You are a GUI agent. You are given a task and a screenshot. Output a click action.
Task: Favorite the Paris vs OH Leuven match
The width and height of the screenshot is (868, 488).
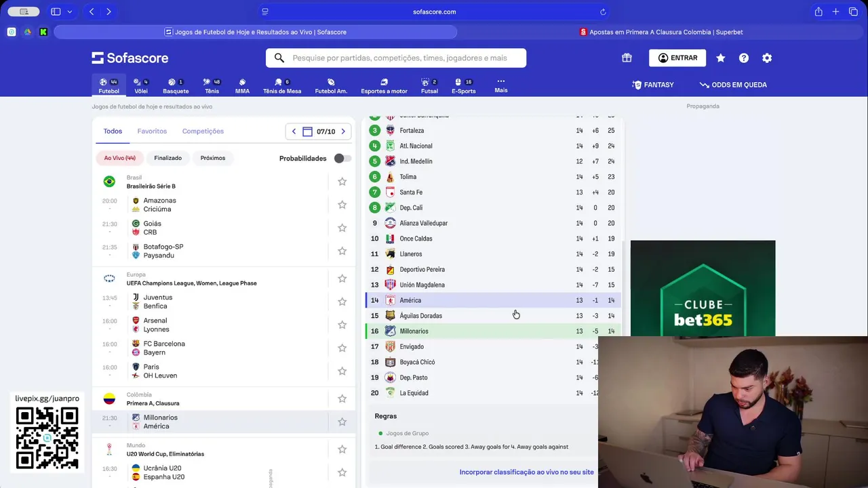[342, 371]
